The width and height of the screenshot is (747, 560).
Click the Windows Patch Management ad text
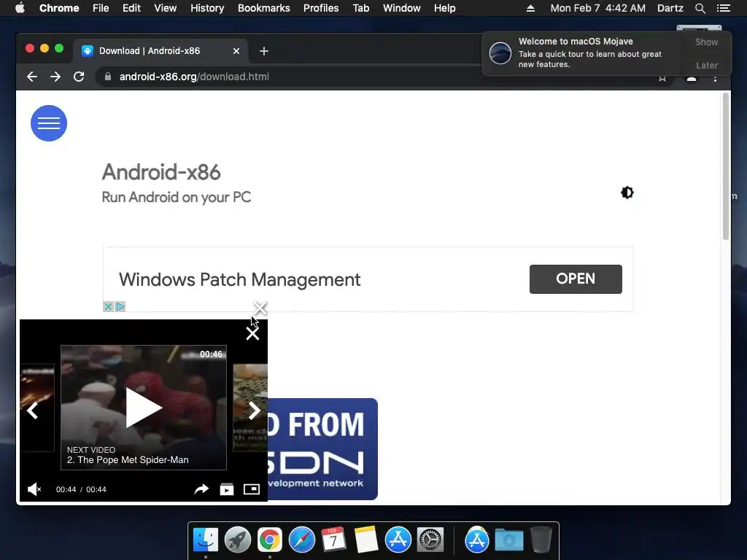(x=239, y=279)
